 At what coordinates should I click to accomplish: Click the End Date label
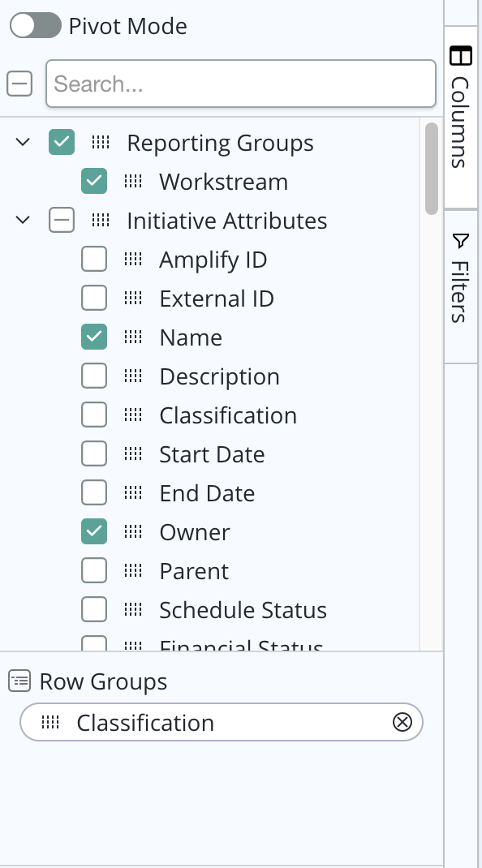coord(207,494)
